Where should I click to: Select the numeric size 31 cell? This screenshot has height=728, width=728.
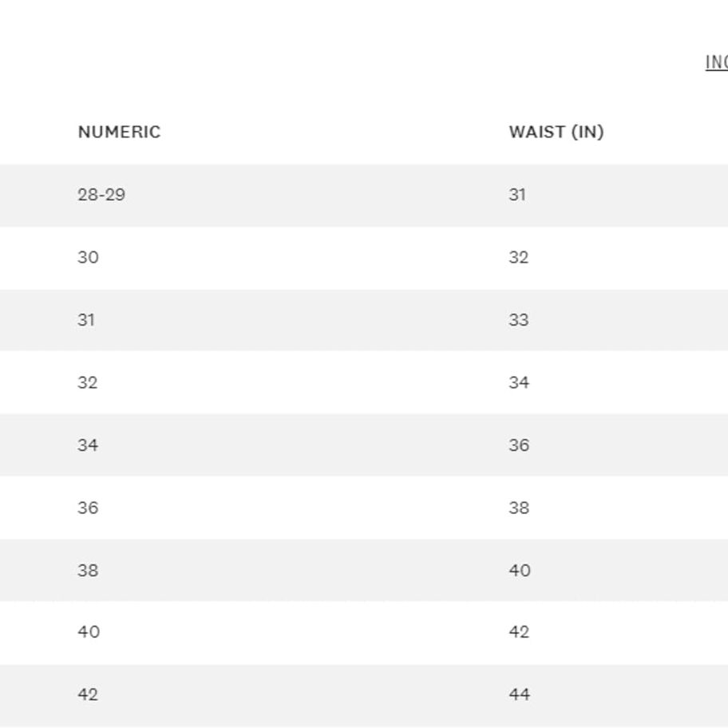86,320
